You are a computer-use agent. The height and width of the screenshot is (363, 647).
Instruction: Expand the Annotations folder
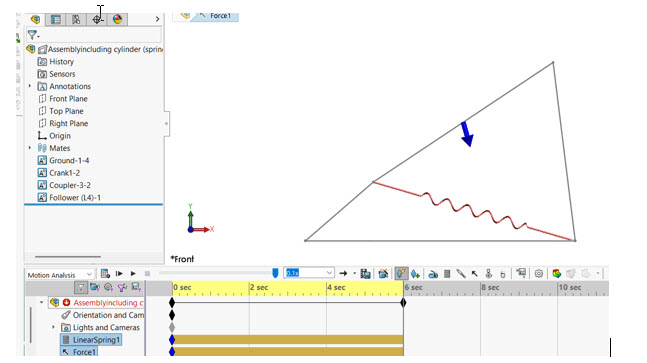[30, 86]
